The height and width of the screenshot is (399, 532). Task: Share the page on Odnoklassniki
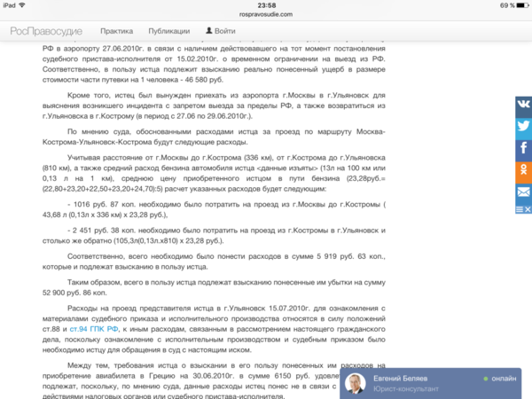523,169
